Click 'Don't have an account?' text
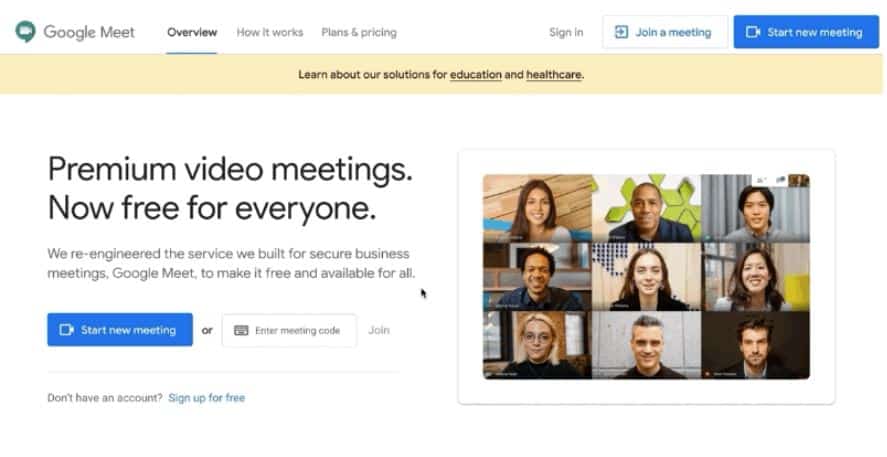The image size is (887, 457). pos(105,398)
